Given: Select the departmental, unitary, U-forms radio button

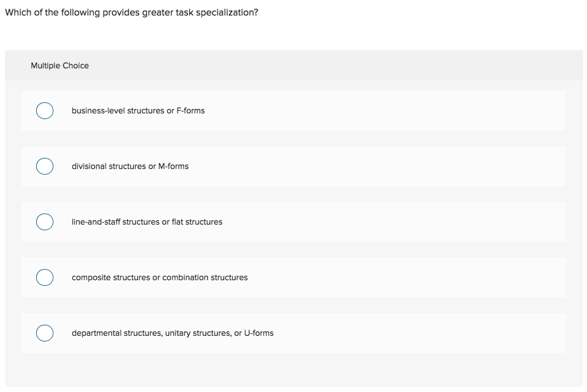Looking at the screenshot, I should click(45, 333).
